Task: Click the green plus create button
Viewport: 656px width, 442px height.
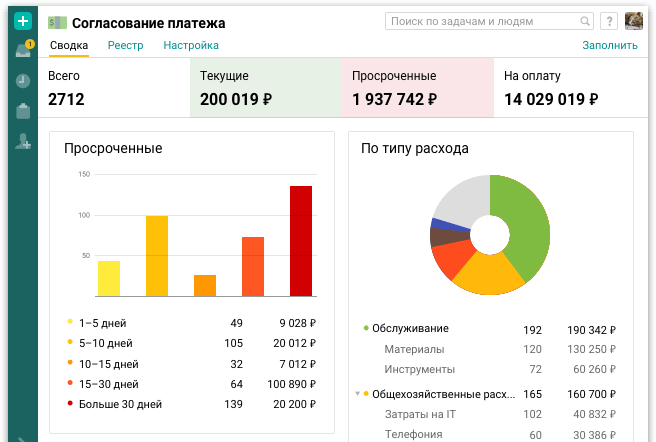Action: click(x=23, y=21)
